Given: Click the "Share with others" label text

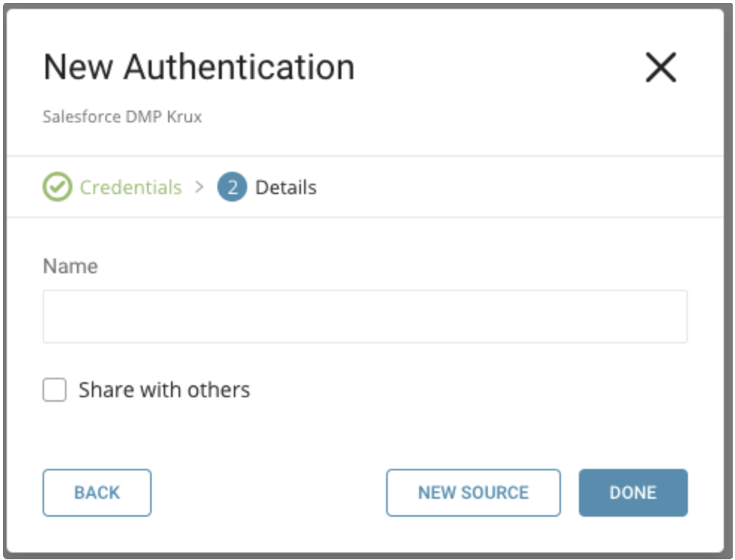Looking at the screenshot, I should point(164,390).
